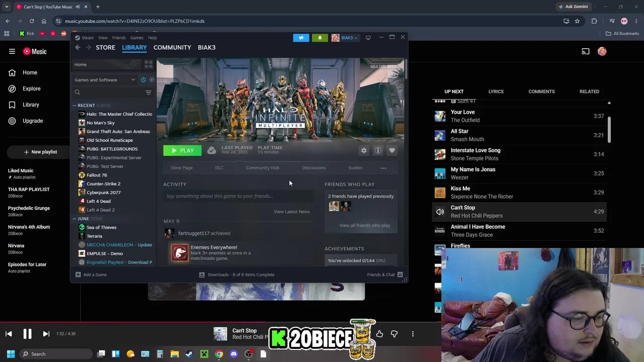Viewport: 644px width, 362px height.
Task: Click New playlist button
Action: point(40,152)
